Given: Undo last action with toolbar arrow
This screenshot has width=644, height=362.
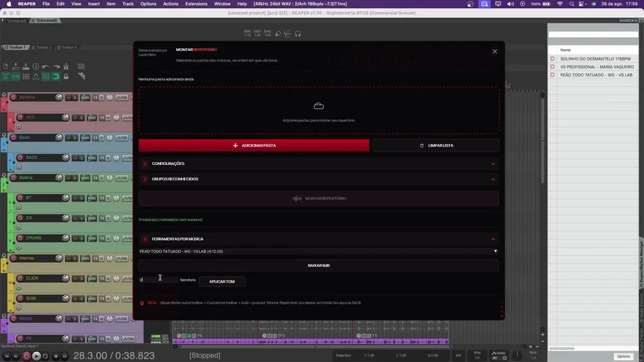Looking at the screenshot, I should [46, 66].
